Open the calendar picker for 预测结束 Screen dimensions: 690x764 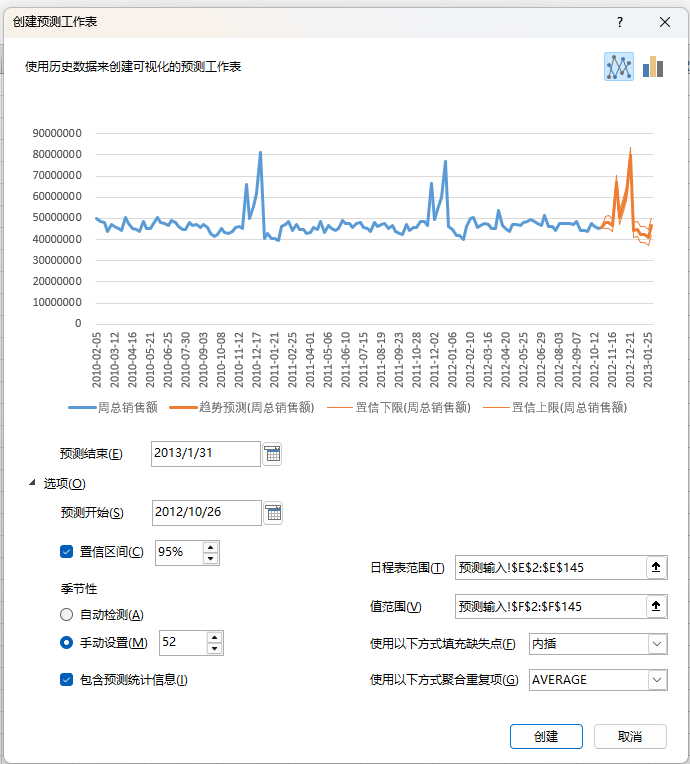tap(272, 454)
